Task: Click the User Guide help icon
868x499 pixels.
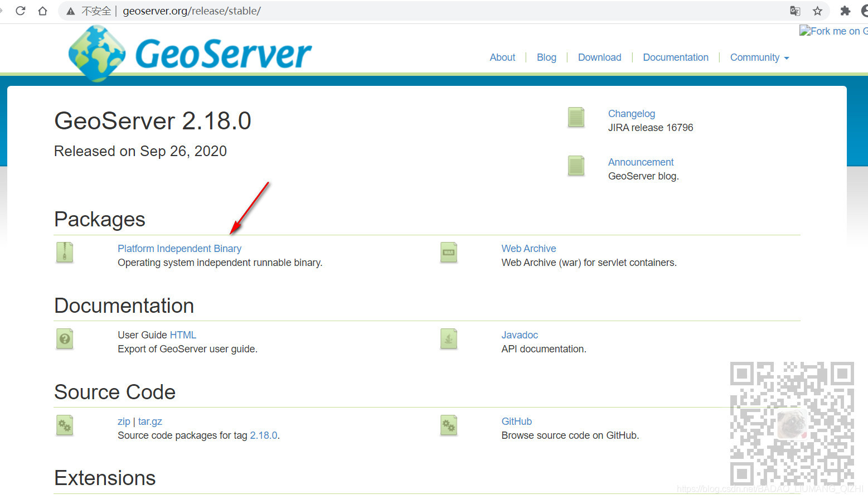Action: [65, 339]
